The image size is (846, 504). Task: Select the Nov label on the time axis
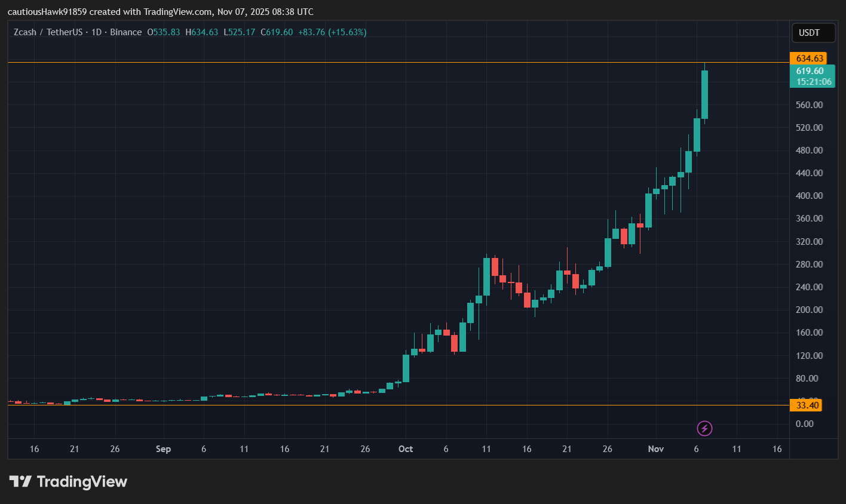[655, 448]
